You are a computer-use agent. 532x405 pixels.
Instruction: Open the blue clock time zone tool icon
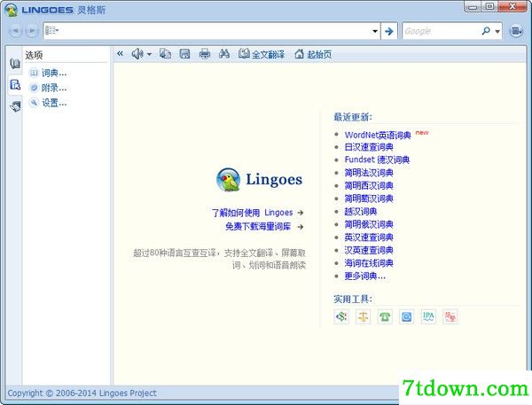tap(406, 316)
